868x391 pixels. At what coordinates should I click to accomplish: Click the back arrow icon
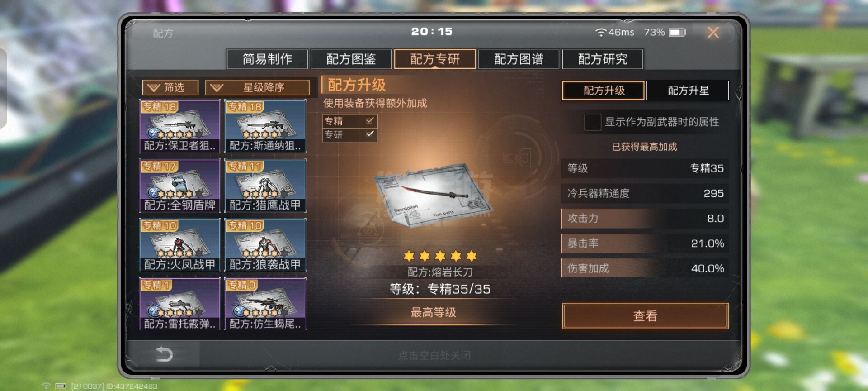tap(164, 354)
